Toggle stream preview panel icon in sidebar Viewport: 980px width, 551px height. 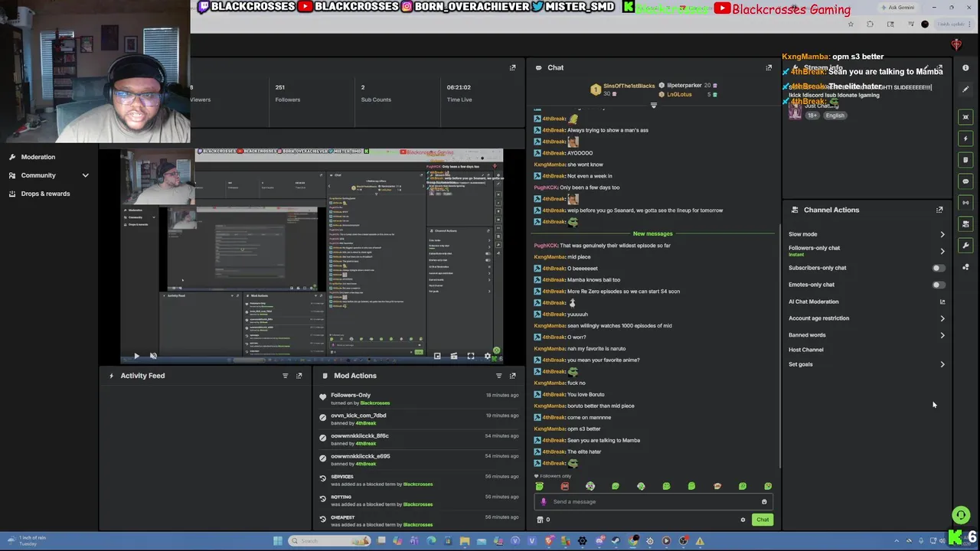[965, 117]
